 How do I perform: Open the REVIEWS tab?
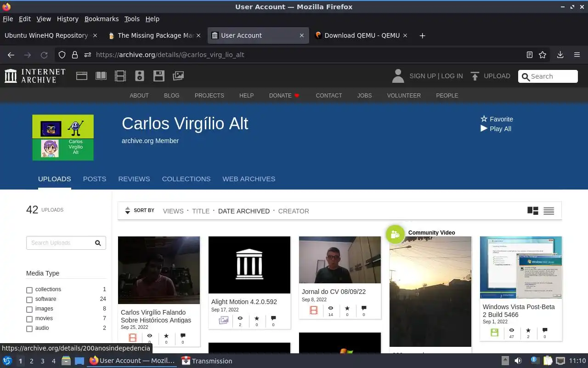click(134, 179)
